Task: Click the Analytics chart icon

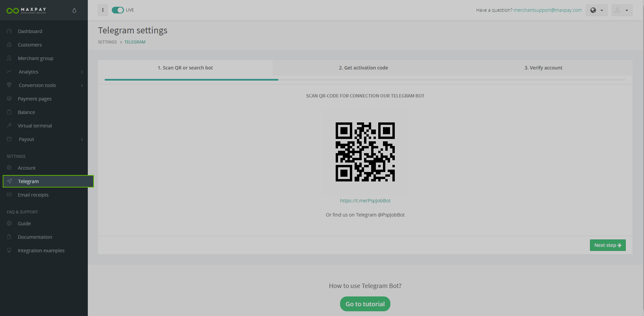Action: pyautogui.click(x=9, y=71)
